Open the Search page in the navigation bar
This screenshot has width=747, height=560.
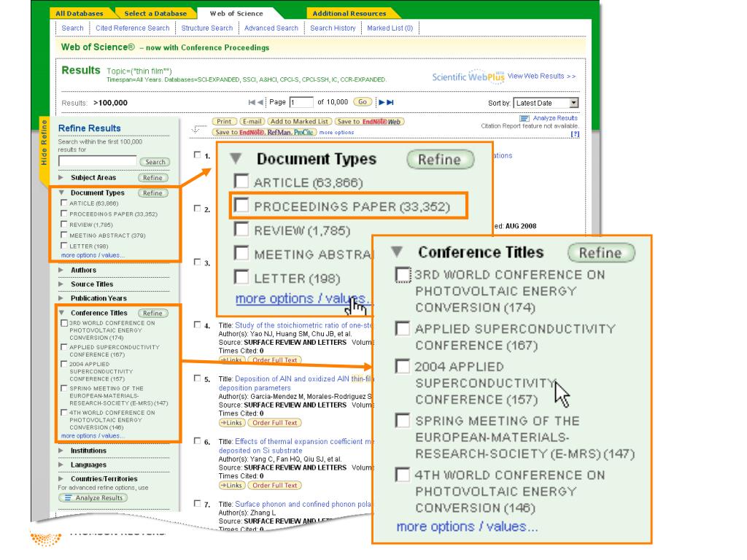click(72, 28)
